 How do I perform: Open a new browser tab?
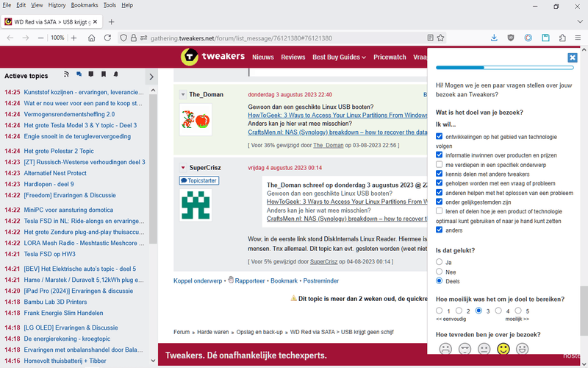click(x=112, y=22)
